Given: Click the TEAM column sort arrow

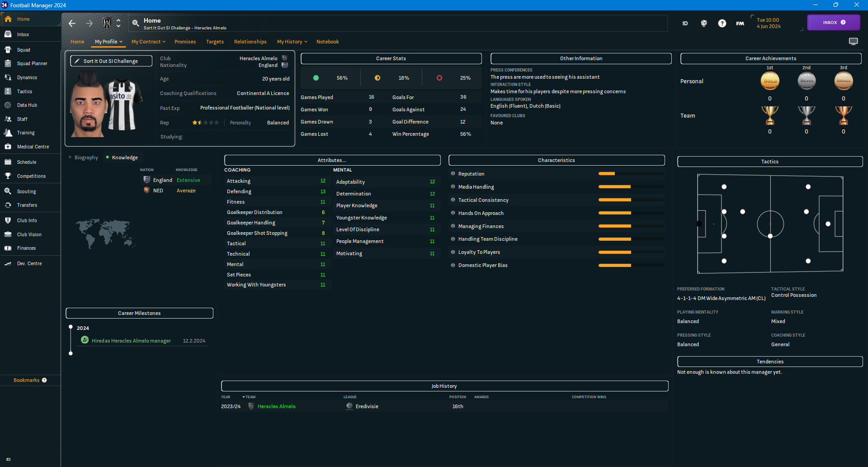Looking at the screenshot, I should pos(244,397).
